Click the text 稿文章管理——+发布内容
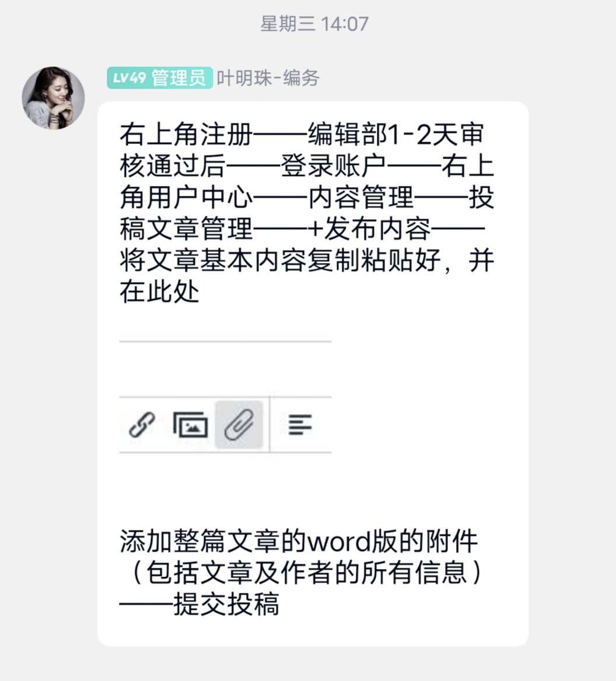The width and height of the screenshot is (616, 681). coord(275,229)
